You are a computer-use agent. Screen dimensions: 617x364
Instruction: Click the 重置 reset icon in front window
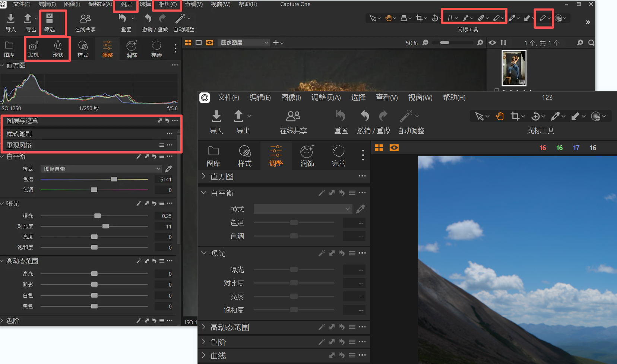(x=341, y=116)
